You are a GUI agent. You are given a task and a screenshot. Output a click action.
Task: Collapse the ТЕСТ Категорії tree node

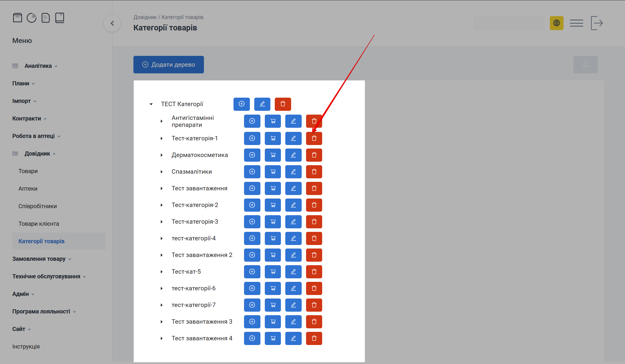pyautogui.click(x=151, y=104)
